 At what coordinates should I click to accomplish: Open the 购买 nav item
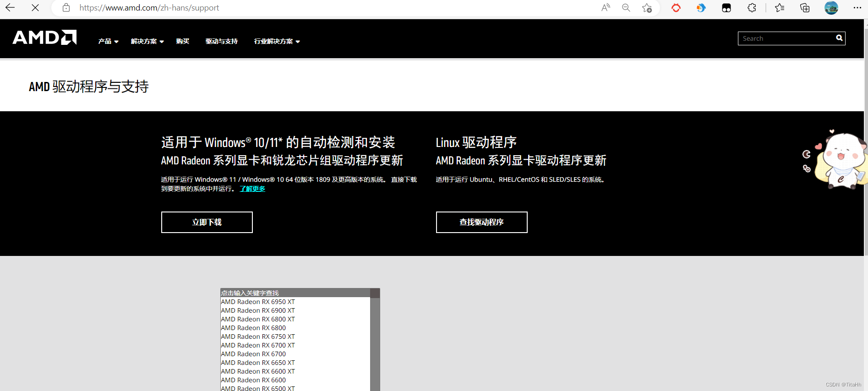click(x=182, y=41)
